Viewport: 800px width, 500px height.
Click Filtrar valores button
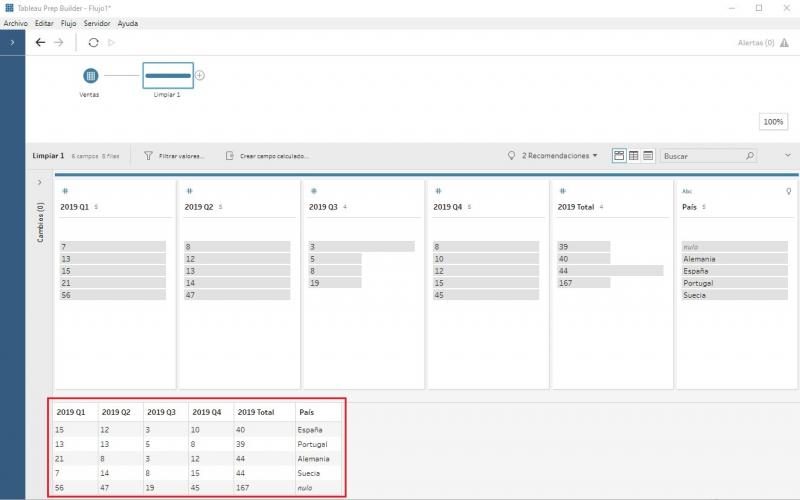[175, 156]
